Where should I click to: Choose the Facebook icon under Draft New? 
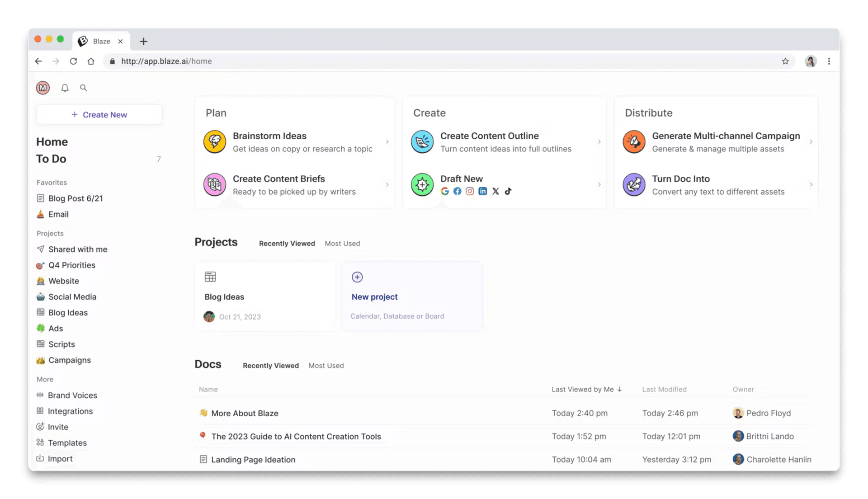[x=458, y=191]
